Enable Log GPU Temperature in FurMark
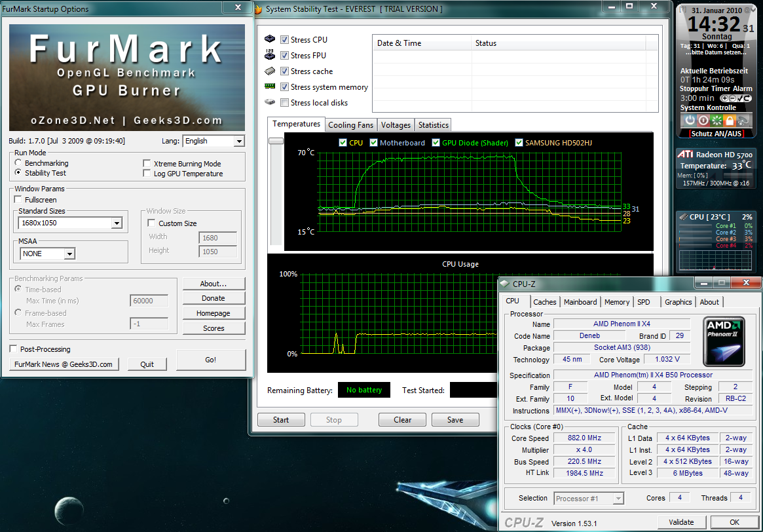The width and height of the screenshot is (763, 532). [x=147, y=173]
